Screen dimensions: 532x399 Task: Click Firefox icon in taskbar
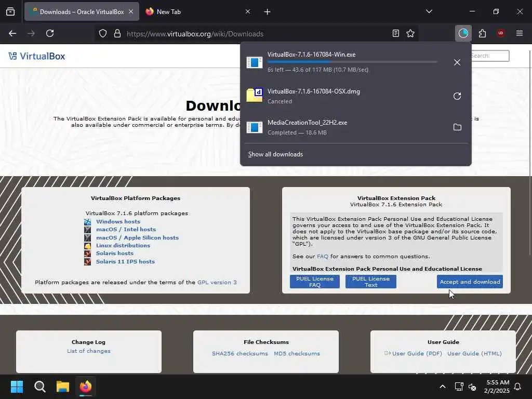86,387
